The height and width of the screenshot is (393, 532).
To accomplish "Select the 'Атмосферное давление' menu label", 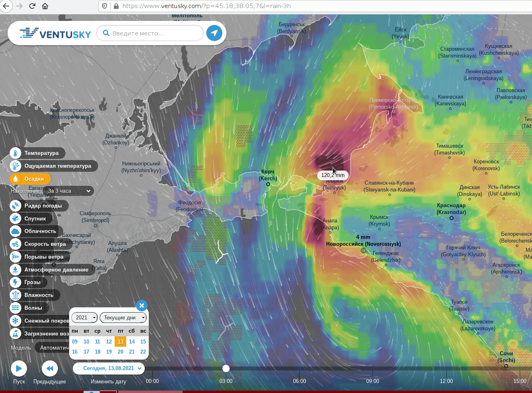I will click(x=56, y=270).
